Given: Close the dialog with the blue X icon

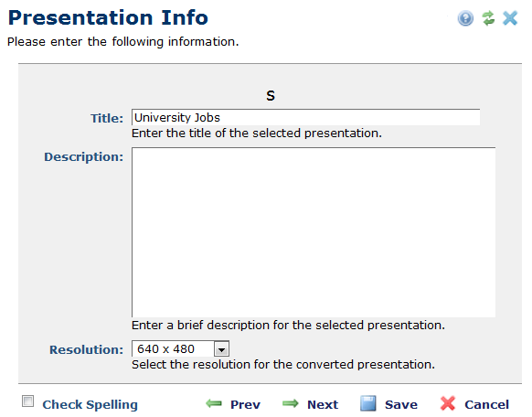Looking at the screenshot, I should pyautogui.click(x=510, y=18).
